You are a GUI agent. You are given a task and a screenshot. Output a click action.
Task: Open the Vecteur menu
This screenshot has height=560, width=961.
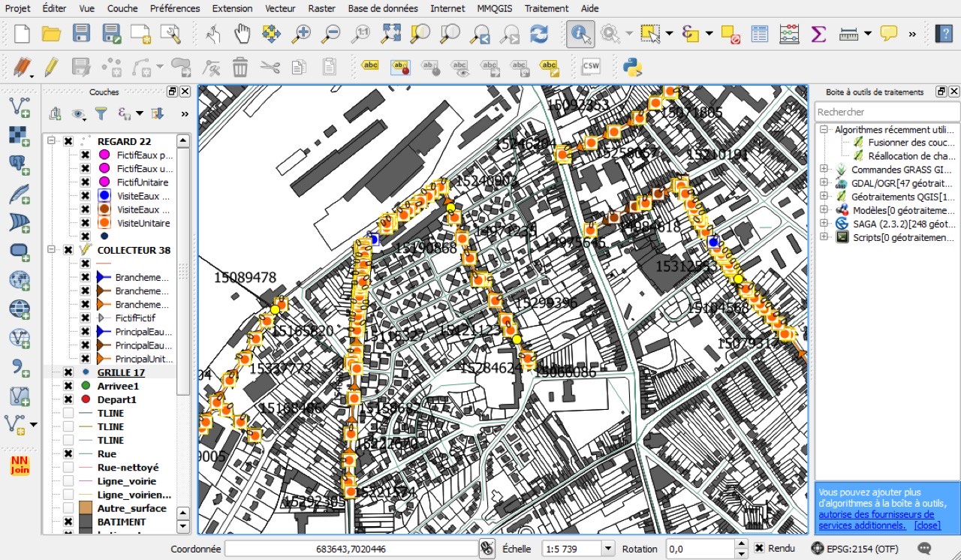tap(280, 8)
